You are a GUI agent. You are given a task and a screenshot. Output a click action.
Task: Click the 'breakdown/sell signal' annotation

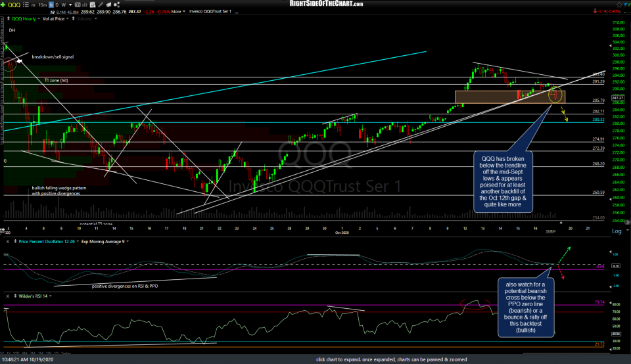tap(53, 57)
